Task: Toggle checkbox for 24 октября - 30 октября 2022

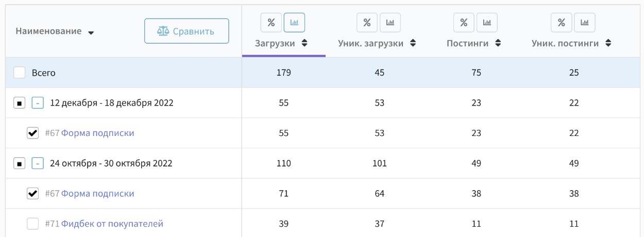Action: (x=19, y=163)
